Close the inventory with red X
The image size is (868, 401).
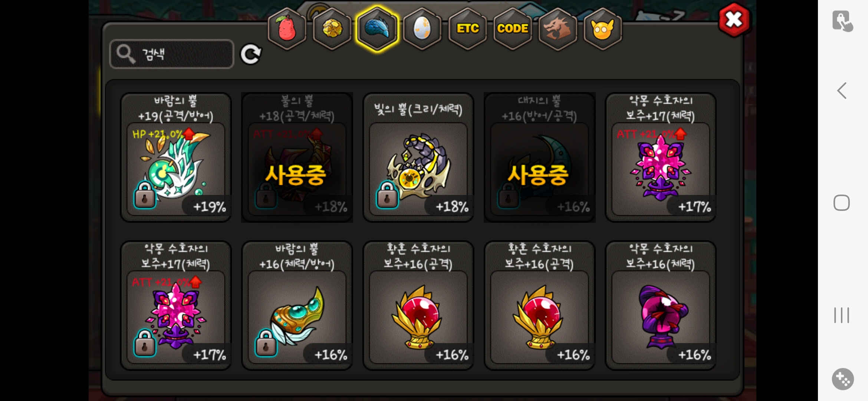click(x=734, y=20)
